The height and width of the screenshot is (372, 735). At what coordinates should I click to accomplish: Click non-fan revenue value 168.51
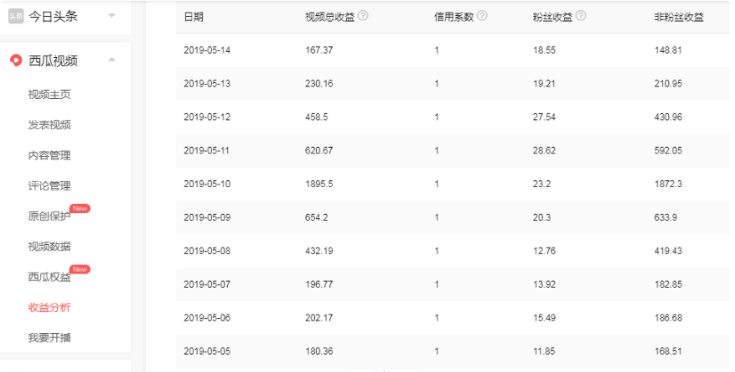[x=668, y=351]
